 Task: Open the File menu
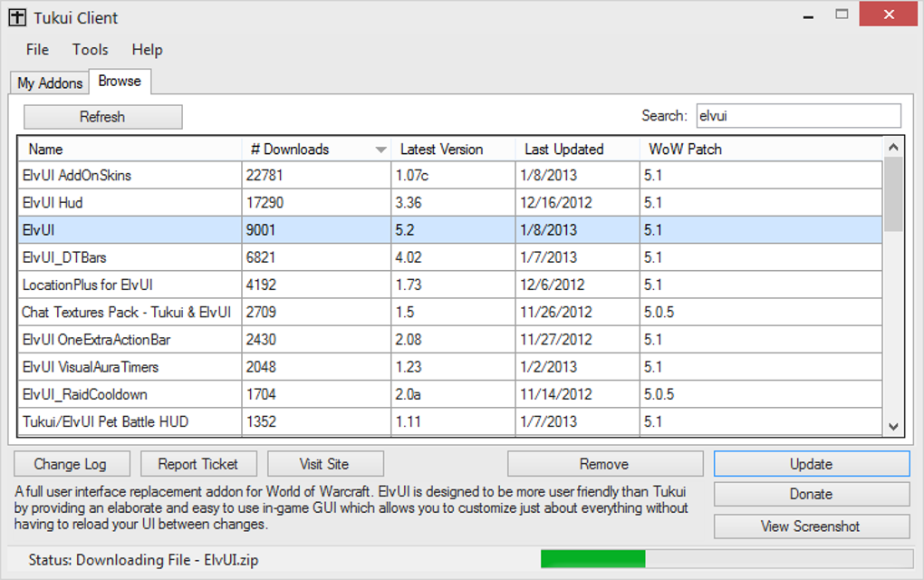[37, 50]
